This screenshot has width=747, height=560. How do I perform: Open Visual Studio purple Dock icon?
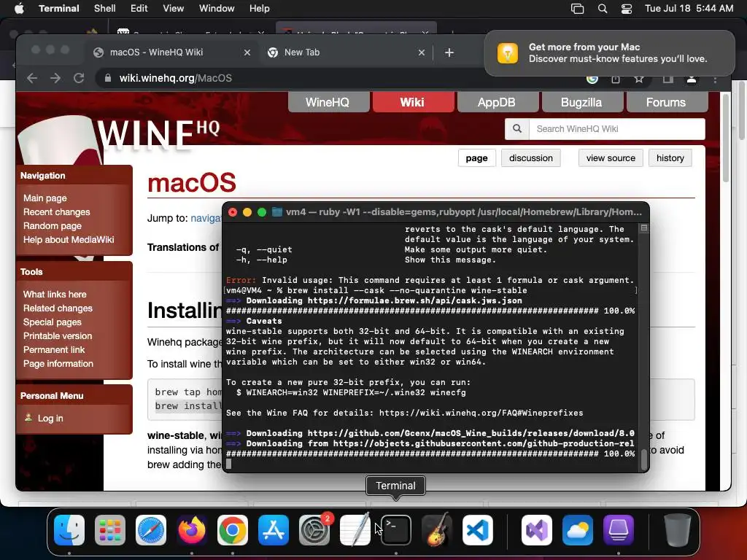(x=537, y=530)
